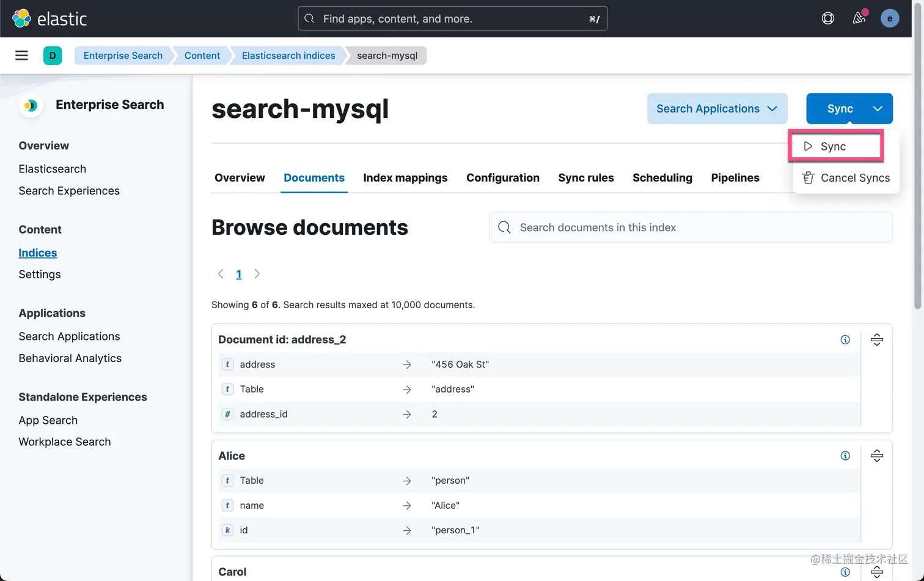Click the "Alice" name value
Image resolution: width=924 pixels, height=581 pixels.
[x=446, y=505]
